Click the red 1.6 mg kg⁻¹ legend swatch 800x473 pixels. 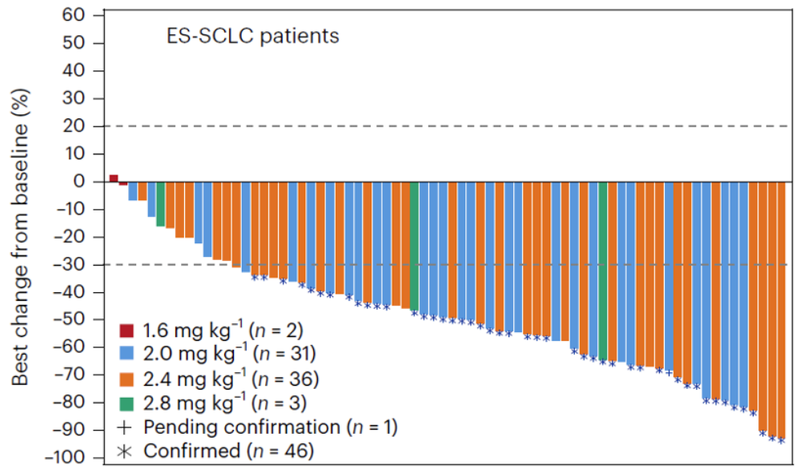click(125, 328)
